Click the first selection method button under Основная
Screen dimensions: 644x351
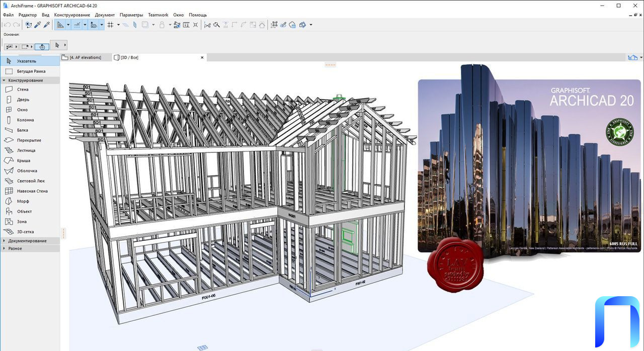coord(11,46)
